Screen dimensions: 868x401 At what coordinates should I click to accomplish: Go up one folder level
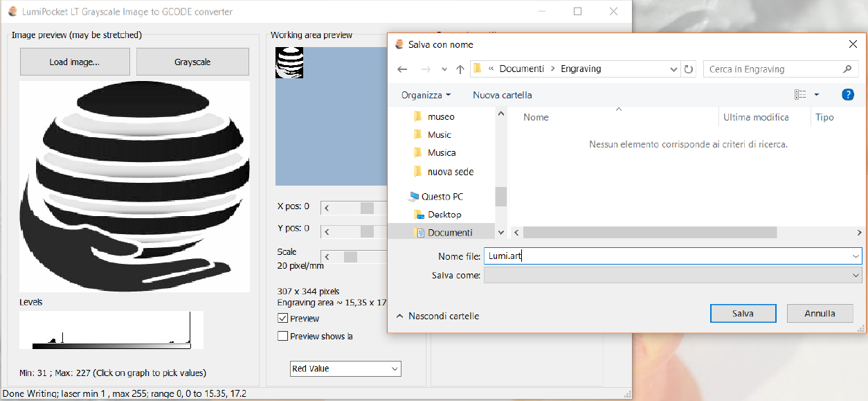460,69
